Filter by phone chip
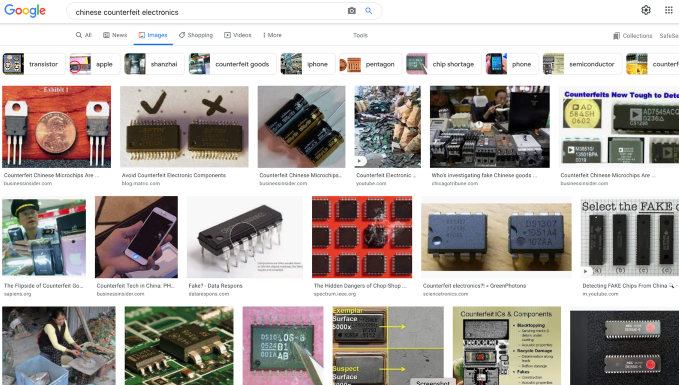 coord(512,64)
